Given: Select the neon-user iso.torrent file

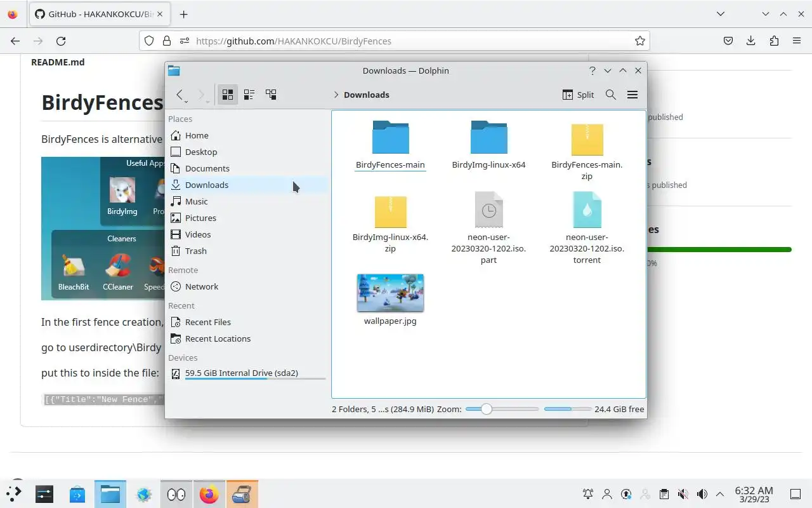Looking at the screenshot, I should pyautogui.click(x=587, y=229).
